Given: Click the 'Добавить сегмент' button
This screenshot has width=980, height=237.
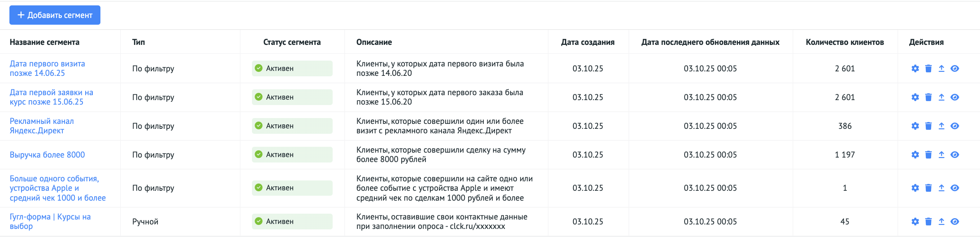Looking at the screenshot, I should (x=55, y=15).
